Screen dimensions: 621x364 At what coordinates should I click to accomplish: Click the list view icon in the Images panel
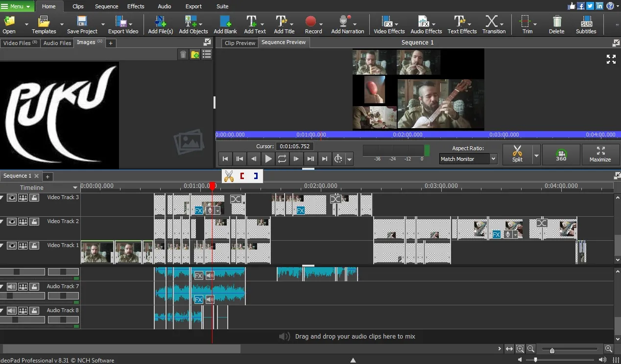tap(207, 54)
